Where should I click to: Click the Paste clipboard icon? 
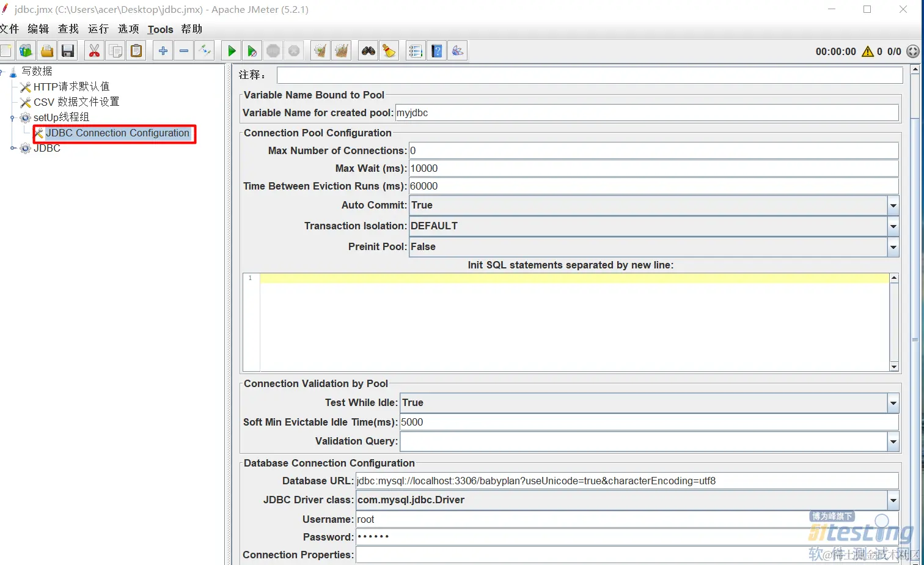click(x=136, y=51)
